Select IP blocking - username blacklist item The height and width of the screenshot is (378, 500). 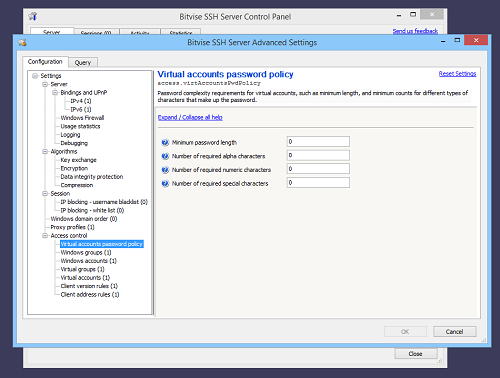[x=104, y=202]
